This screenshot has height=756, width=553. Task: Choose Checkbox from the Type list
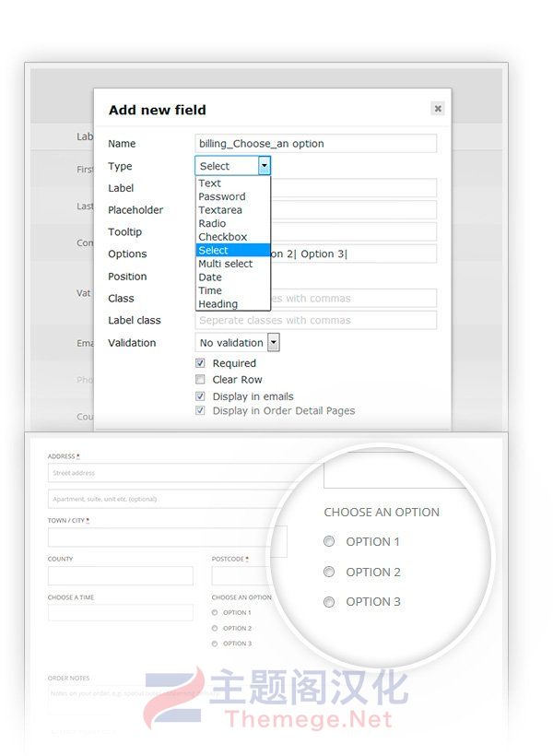(x=233, y=237)
